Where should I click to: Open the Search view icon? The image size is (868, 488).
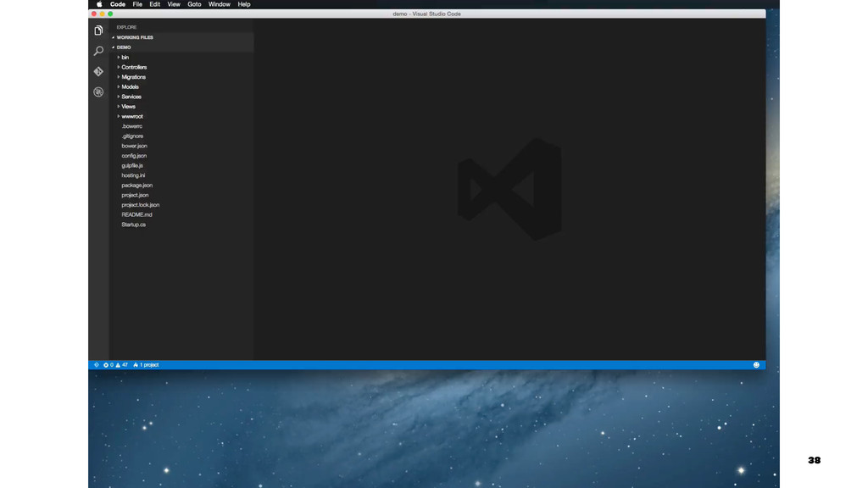[x=98, y=51]
